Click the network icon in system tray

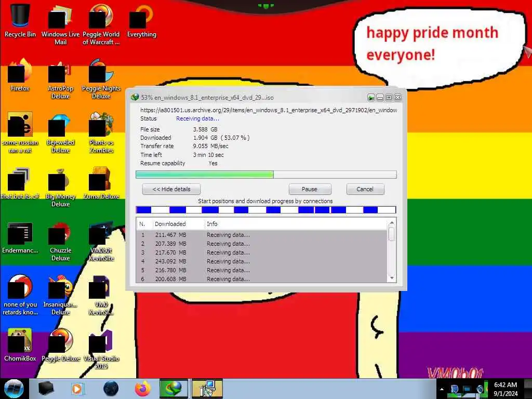coord(467,389)
